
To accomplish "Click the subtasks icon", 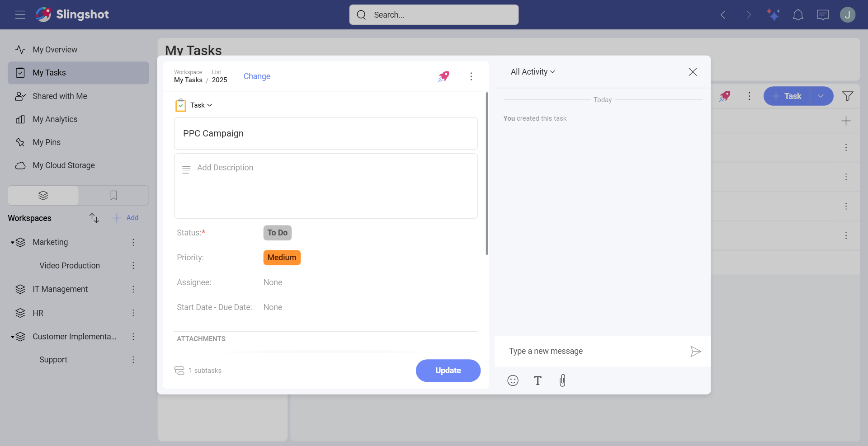I will pyautogui.click(x=179, y=371).
